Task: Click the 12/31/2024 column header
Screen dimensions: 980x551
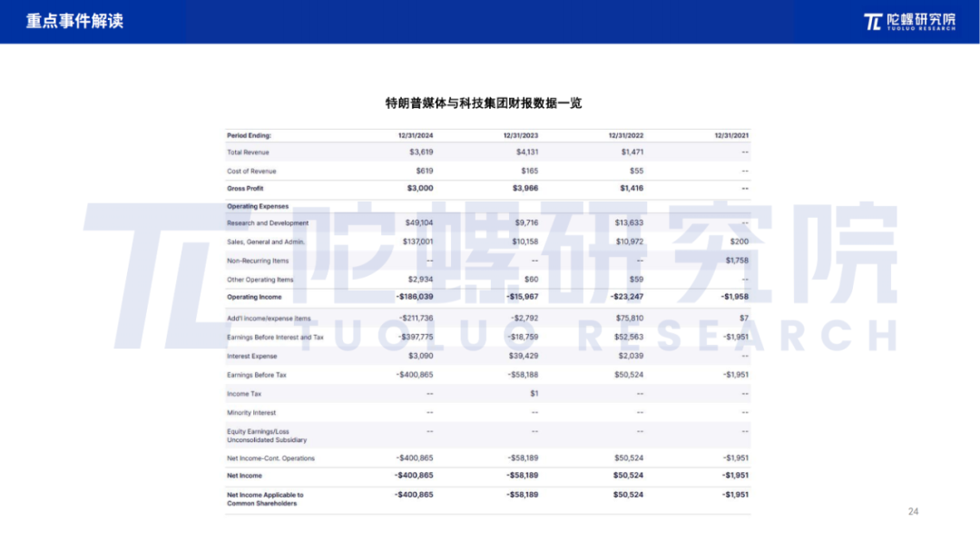Action: pos(416,135)
